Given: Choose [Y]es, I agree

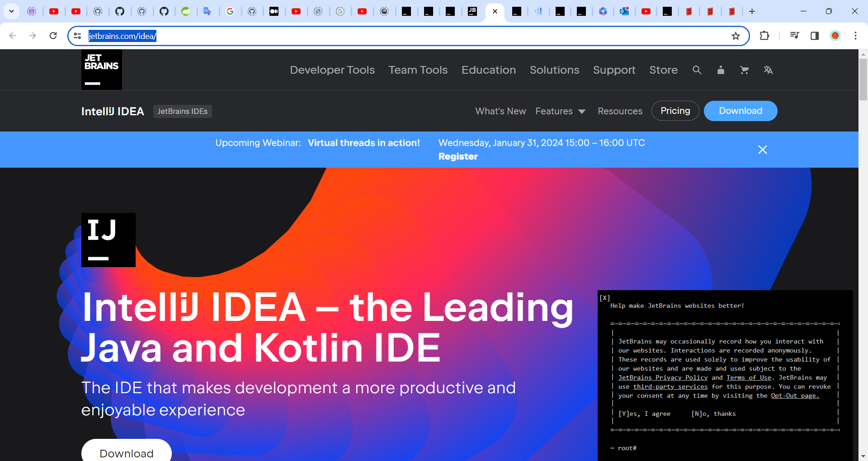Looking at the screenshot, I should pyautogui.click(x=644, y=414).
